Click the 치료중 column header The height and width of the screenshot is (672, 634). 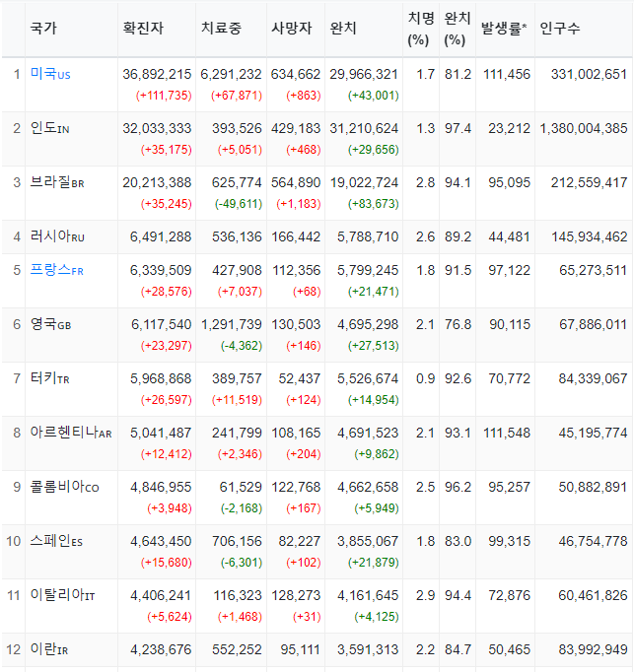click(x=221, y=29)
